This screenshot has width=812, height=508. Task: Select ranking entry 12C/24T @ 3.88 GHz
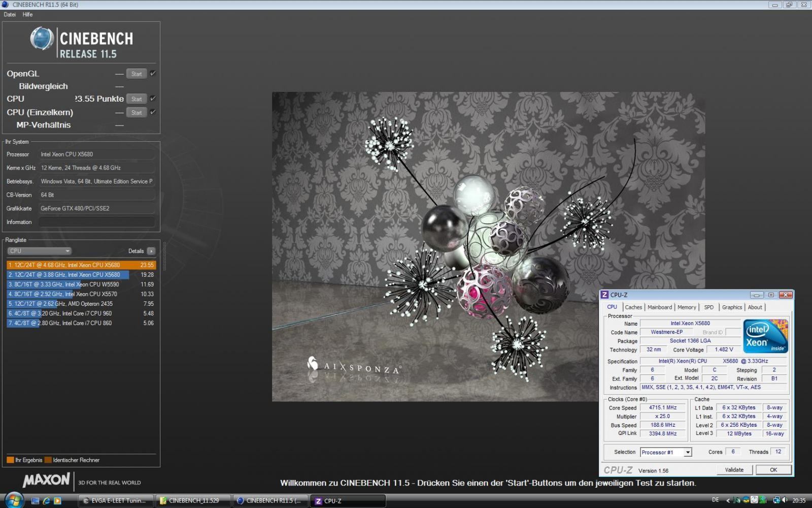click(81, 274)
